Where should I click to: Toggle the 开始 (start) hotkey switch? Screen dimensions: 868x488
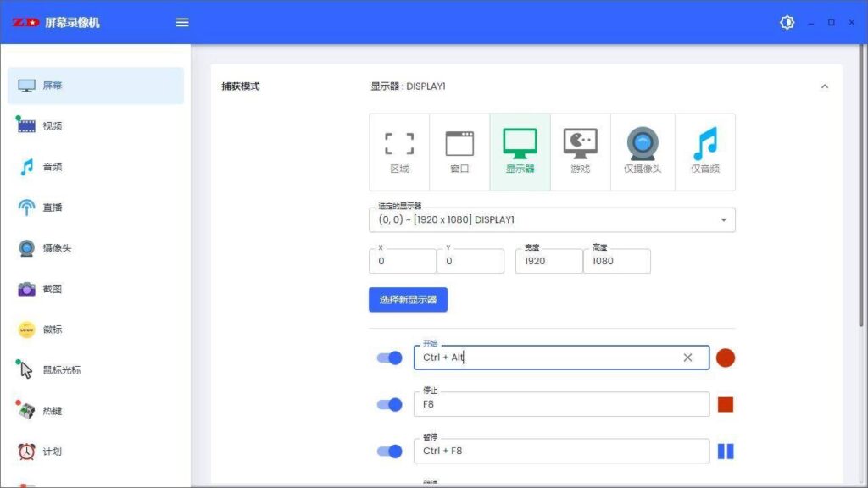point(390,358)
